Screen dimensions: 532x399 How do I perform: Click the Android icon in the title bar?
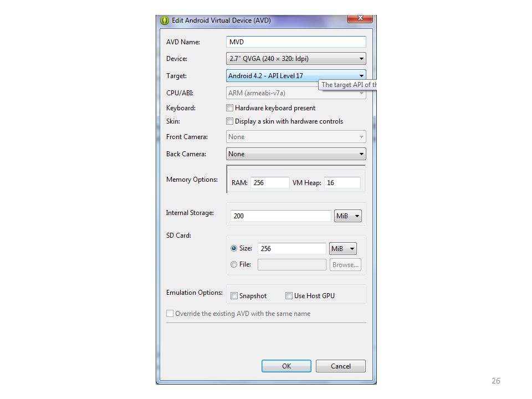(164, 21)
